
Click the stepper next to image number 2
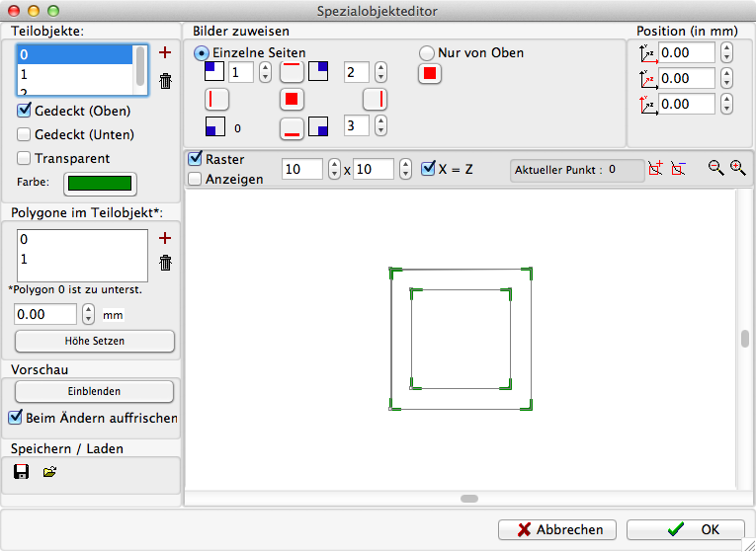coord(381,71)
